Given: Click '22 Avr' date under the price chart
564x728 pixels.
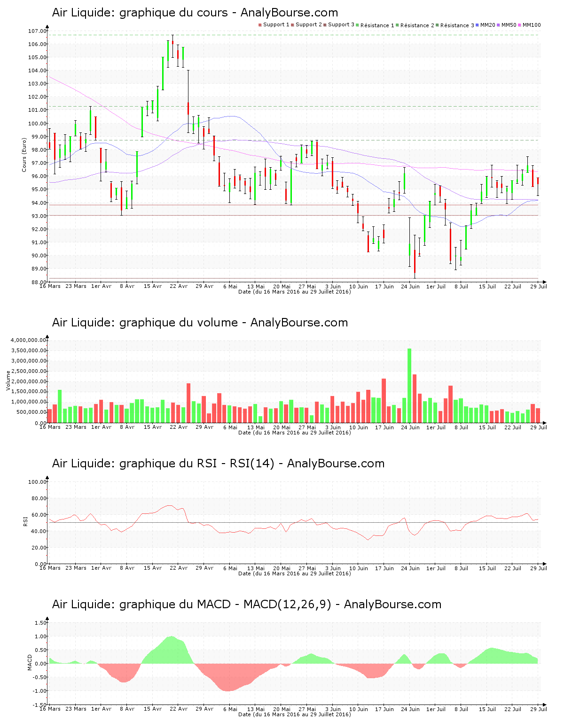Looking at the screenshot, I should [x=179, y=286].
